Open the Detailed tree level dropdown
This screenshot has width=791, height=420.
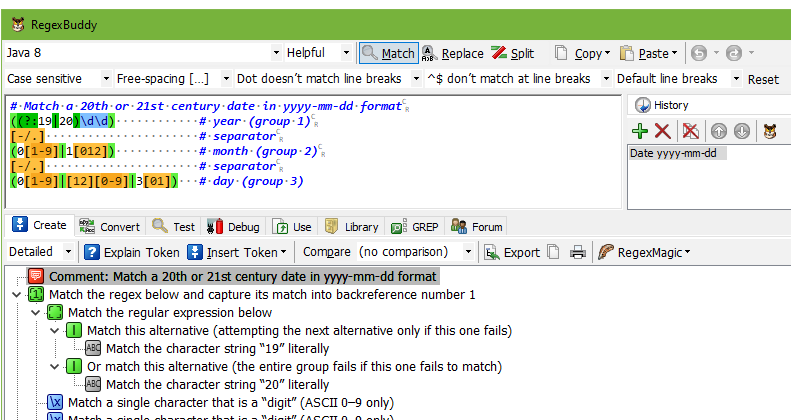point(68,252)
